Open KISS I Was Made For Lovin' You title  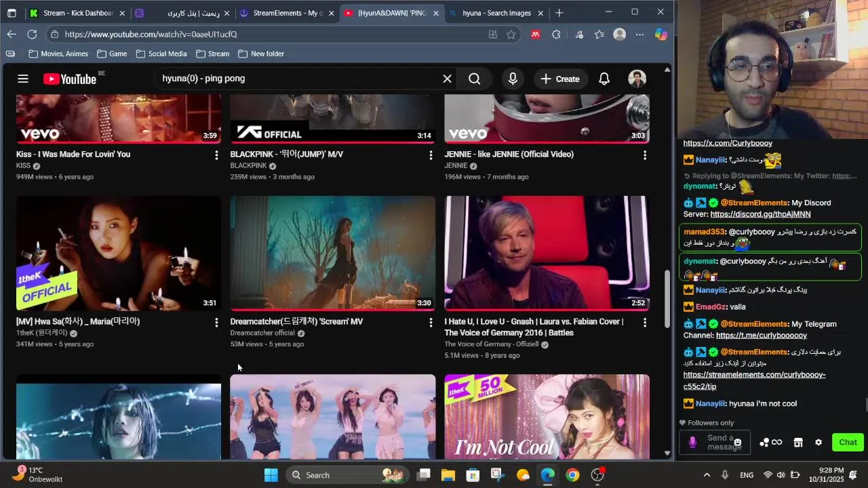pos(73,154)
